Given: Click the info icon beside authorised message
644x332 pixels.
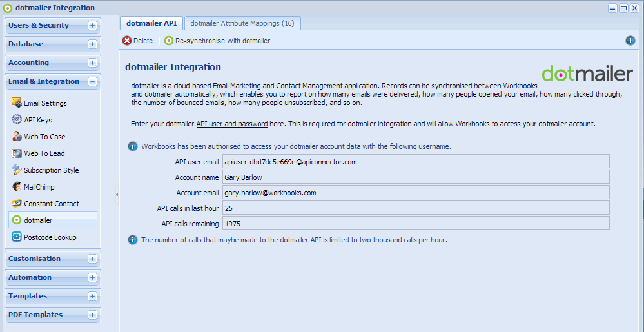Looking at the screenshot, I should pyautogui.click(x=133, y=146).
